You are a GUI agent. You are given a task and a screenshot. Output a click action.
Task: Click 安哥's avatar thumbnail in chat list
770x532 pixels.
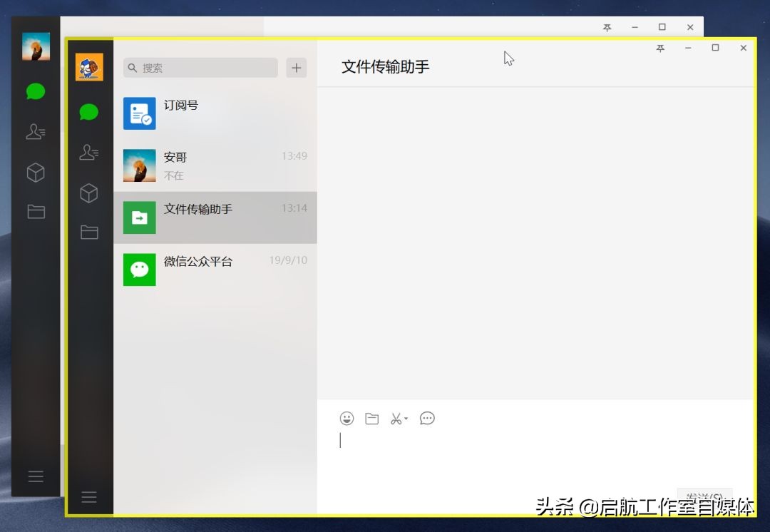tap(139, 165)
